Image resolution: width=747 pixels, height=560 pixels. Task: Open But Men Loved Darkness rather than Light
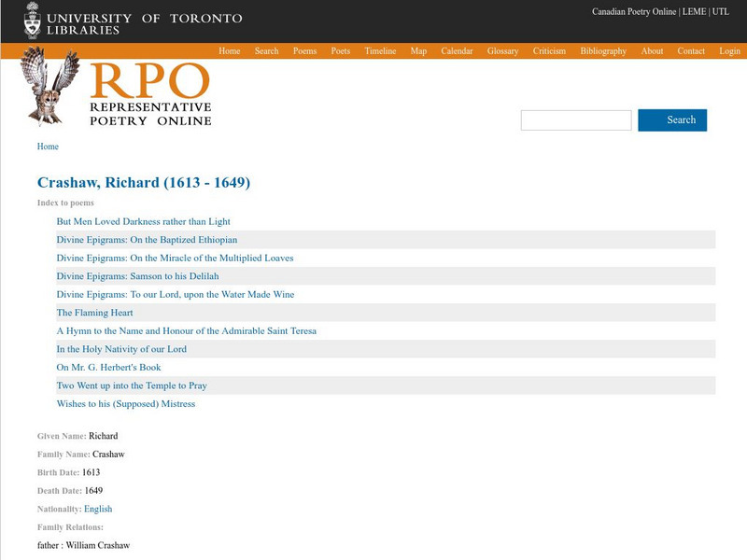tap(144, 221)
